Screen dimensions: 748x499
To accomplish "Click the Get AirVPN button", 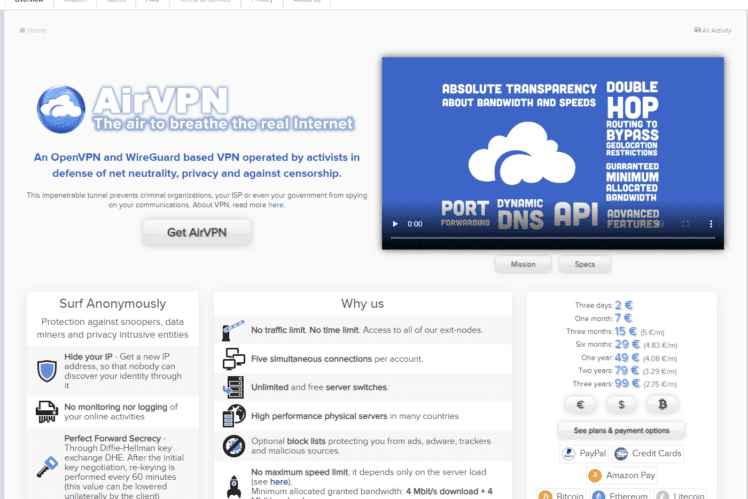I will [x=197, y=232].
